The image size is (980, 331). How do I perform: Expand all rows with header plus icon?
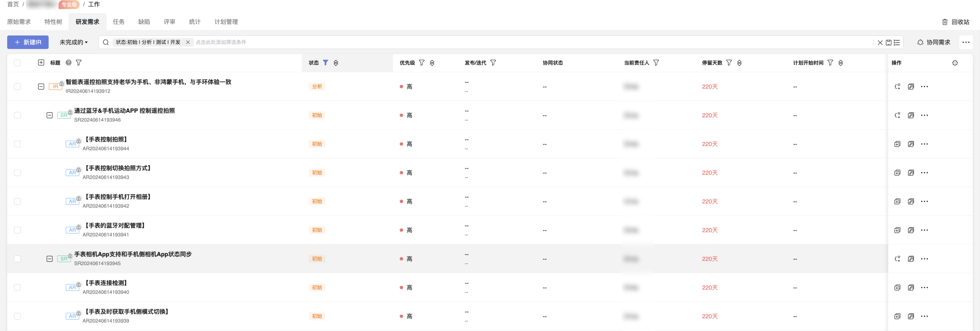pyautogui.click(x=41, y=62)
